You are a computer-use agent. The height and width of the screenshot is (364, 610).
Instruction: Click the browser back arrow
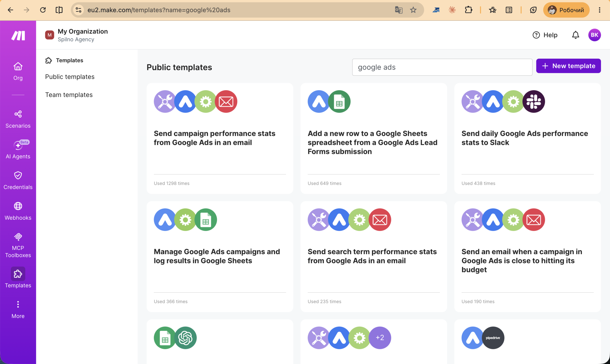[x=10, y=10]
